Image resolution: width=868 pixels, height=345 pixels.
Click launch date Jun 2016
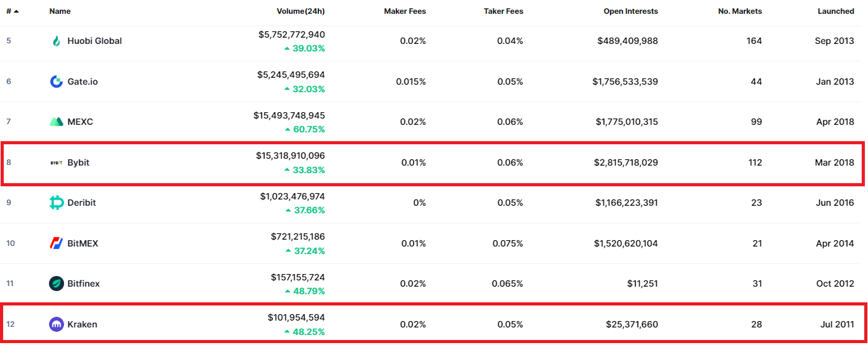[x=835, y=203]
